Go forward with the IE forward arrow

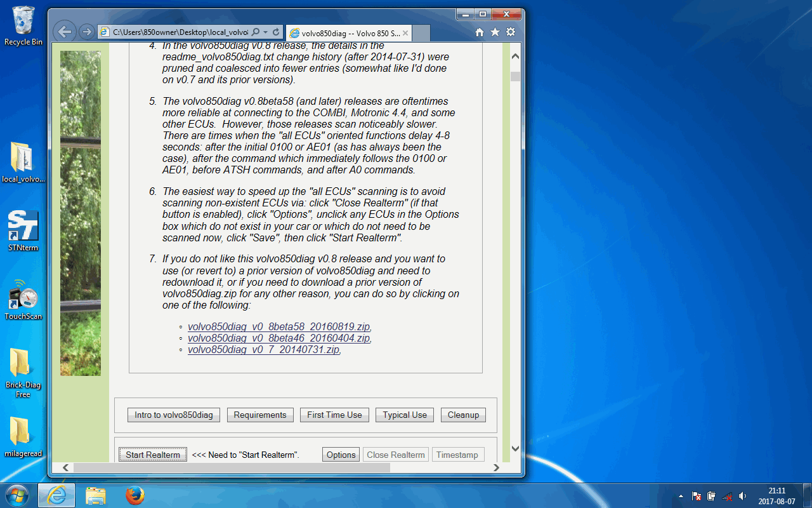click(x=87, y=32)
